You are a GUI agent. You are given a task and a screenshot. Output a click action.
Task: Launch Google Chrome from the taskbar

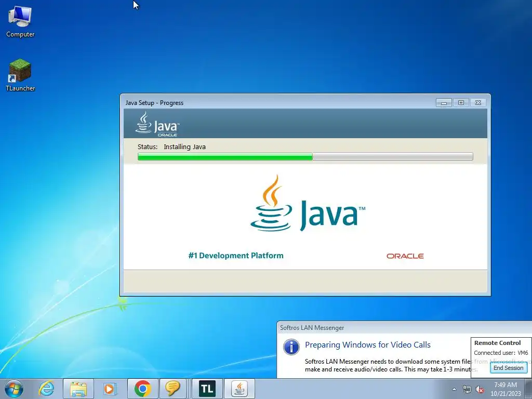(142, 389)
